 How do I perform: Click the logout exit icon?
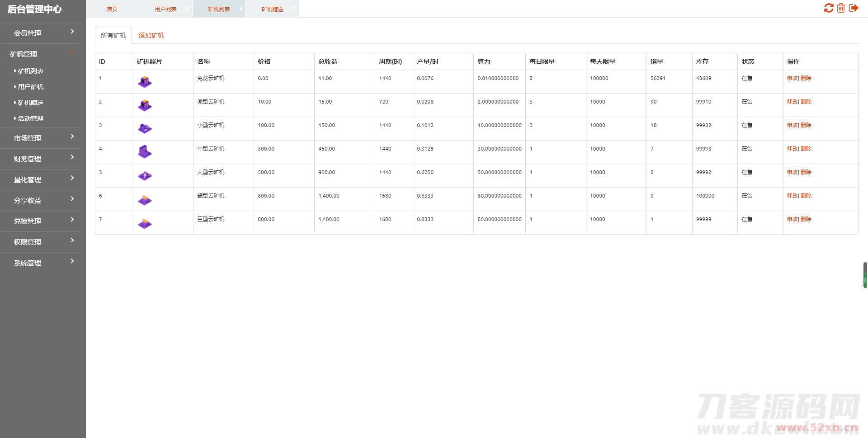tap(854, 8)
